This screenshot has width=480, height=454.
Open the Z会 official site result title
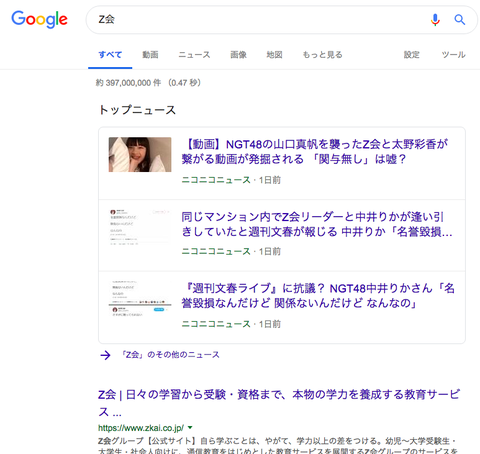279,403
